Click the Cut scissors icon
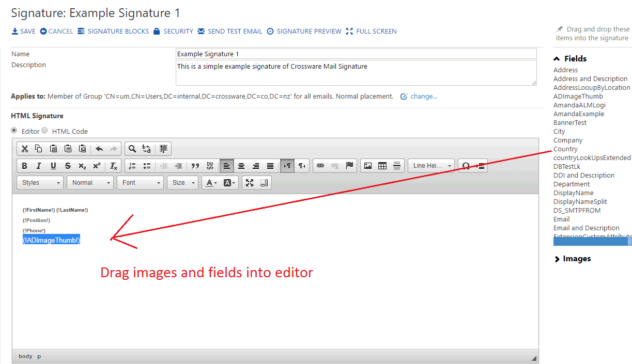Viewport: 632px width, 364px height. 24,149
